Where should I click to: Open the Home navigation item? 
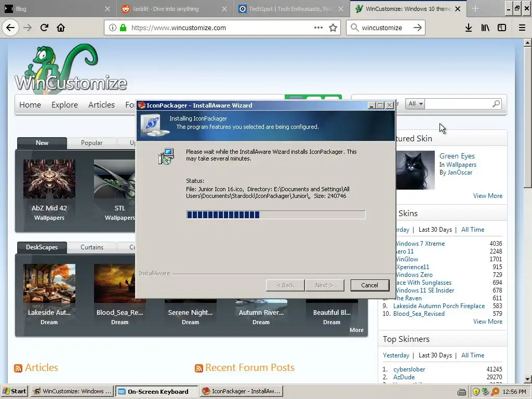point(30,105)
